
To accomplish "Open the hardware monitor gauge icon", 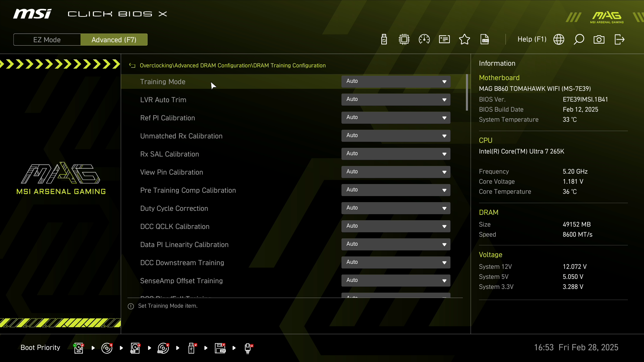I will (424, 40).
